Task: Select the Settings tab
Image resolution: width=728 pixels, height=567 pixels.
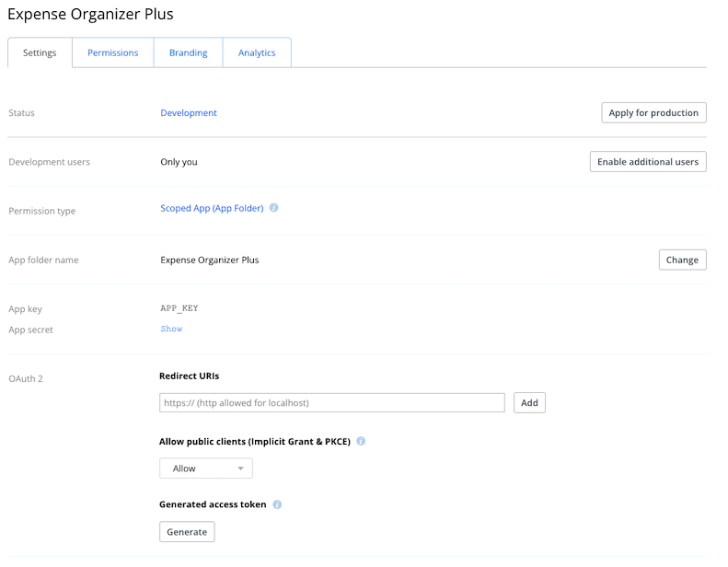Action: [40, 52]
